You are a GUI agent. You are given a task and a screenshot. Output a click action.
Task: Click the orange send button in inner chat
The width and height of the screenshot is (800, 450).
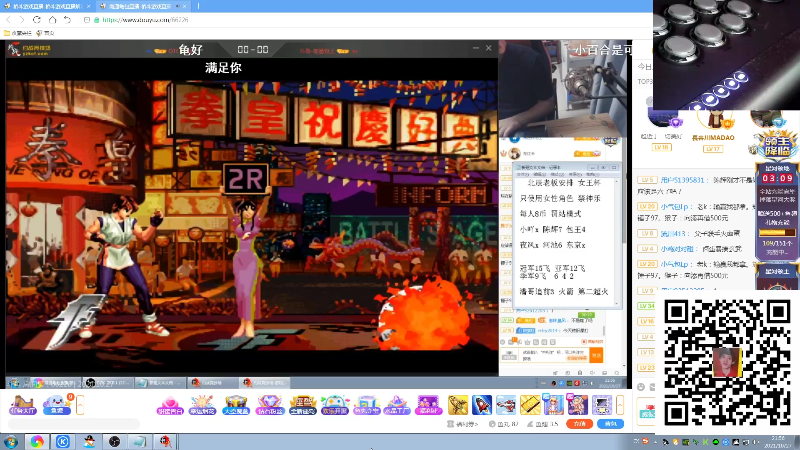[x=596, y=355]
